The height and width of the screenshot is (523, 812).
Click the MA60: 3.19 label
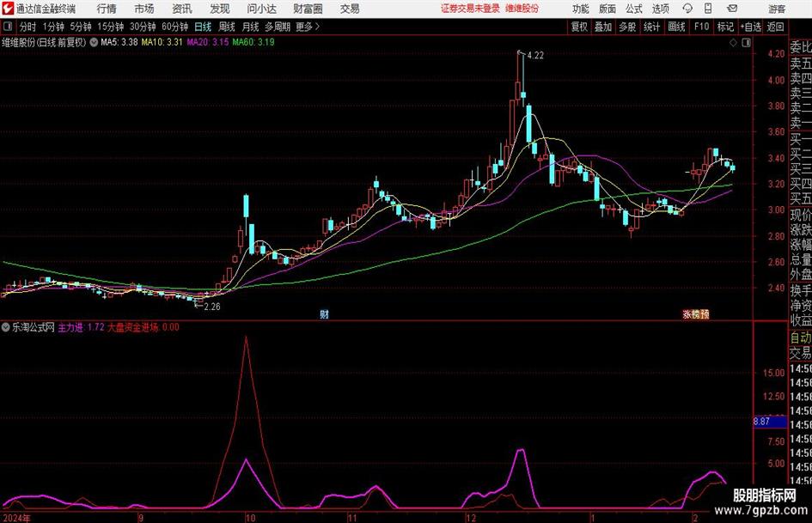(253, 42)
